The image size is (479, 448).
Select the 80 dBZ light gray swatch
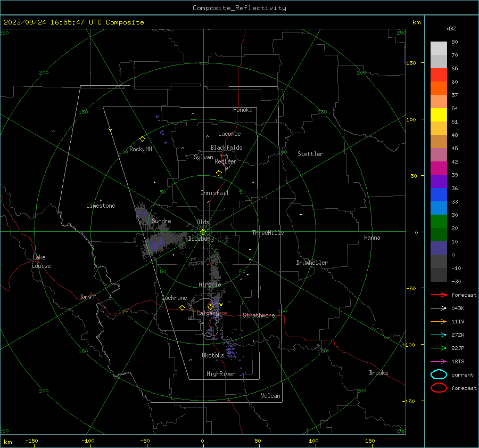[439, 48]
